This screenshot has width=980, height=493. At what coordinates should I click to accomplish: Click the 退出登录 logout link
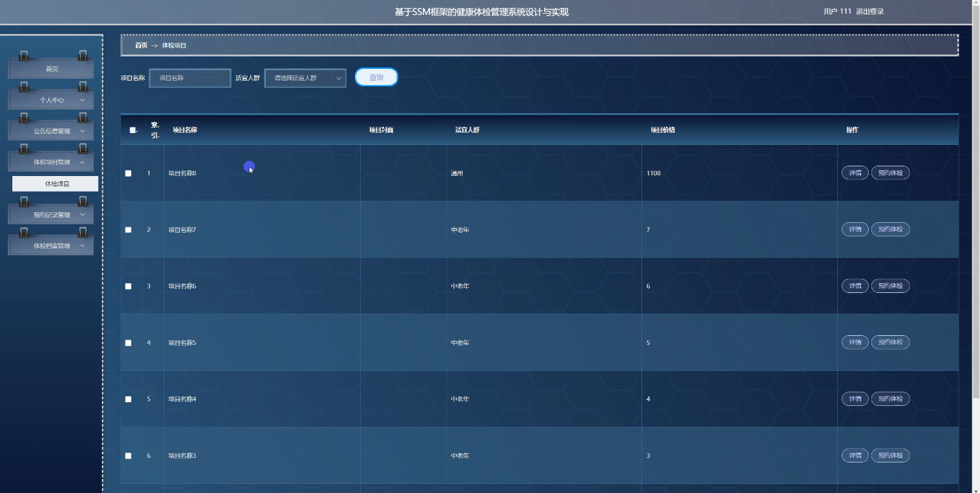[x=870, y=12]
